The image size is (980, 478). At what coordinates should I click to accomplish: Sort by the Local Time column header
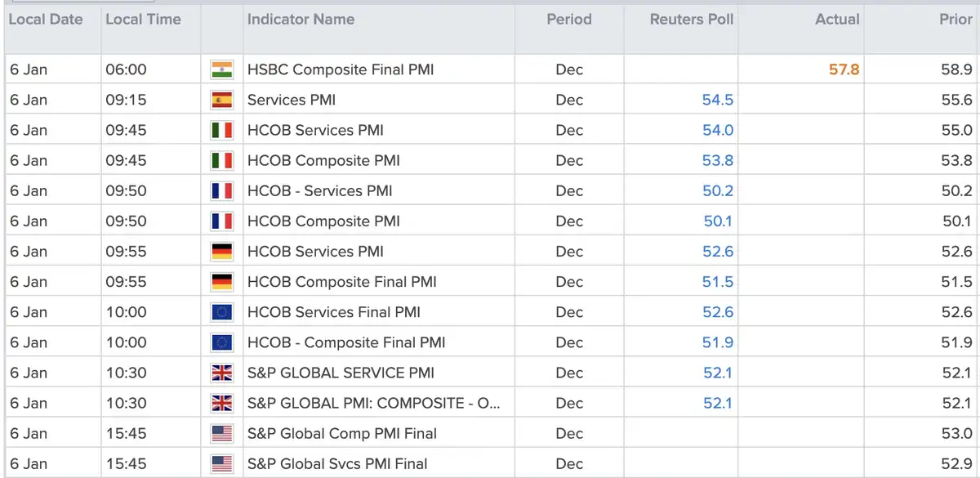pyautogui.click(x=143, y=19)
